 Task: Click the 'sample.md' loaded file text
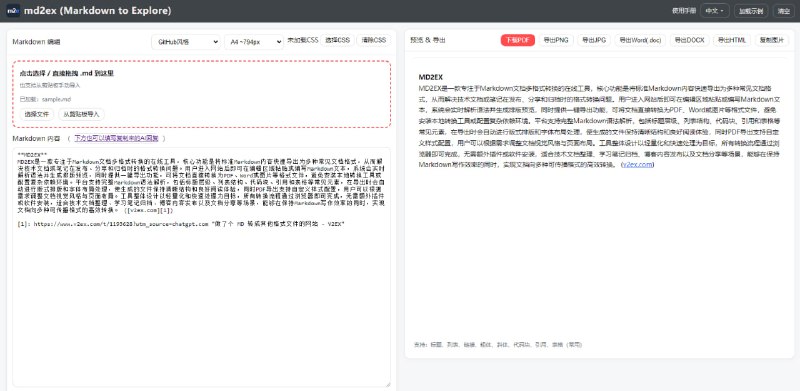[56, 100]
